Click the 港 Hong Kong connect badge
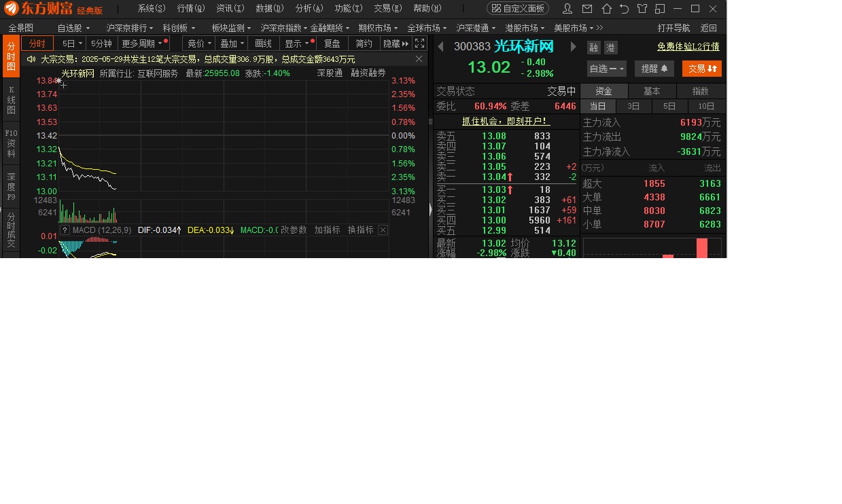Viewport: 842px width, 504px height. pyautogui.click(x=611, y=48)
